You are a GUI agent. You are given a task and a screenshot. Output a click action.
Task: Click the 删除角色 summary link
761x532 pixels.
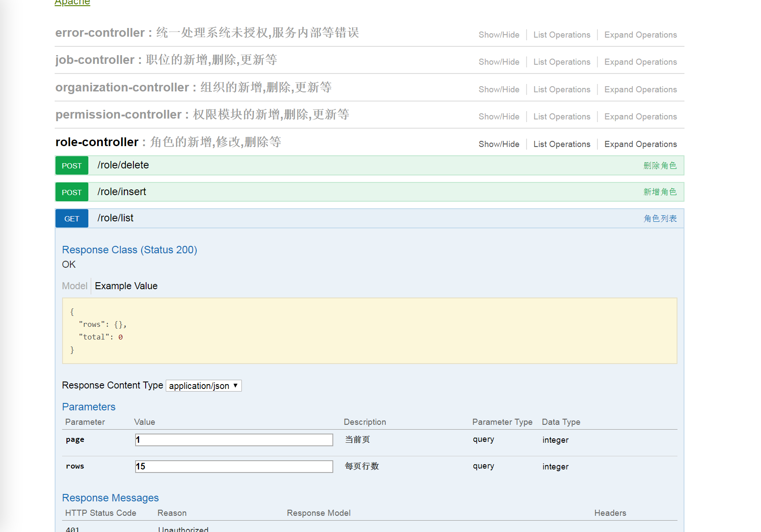pos(660,166)
